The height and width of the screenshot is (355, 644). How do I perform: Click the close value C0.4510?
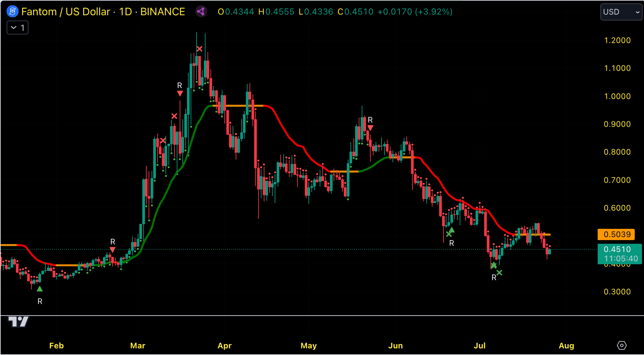(355, 12)
